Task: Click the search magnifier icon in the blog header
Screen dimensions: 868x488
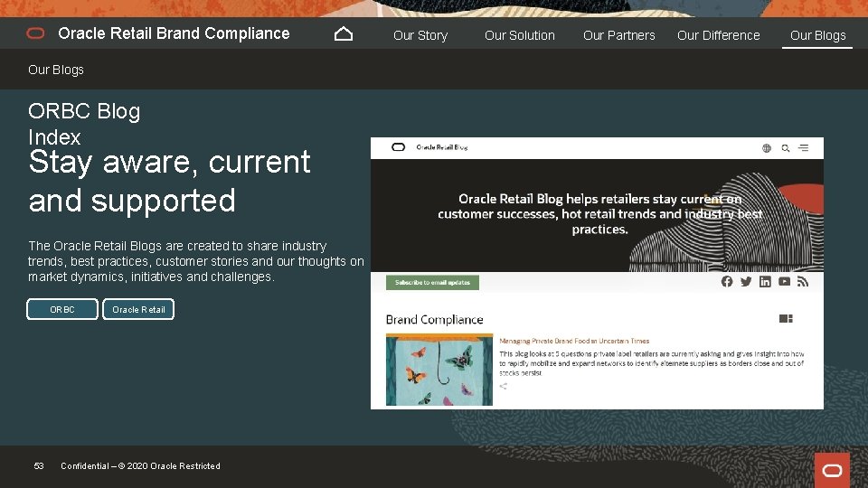Action: (785, 148)
